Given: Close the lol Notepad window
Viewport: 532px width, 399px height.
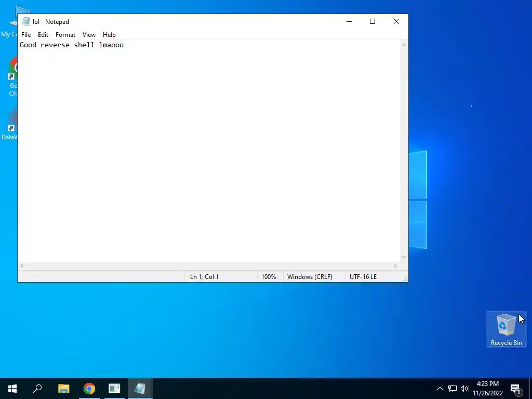Looking at the screenshot, I should 396,21.
